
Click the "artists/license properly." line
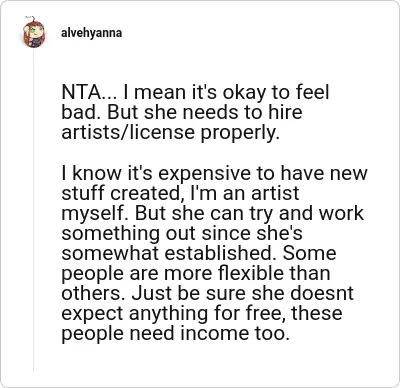[170, 133]
